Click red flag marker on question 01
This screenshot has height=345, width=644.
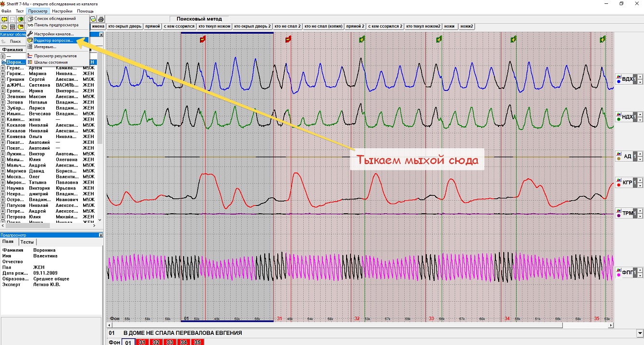(x=203, y=39)
